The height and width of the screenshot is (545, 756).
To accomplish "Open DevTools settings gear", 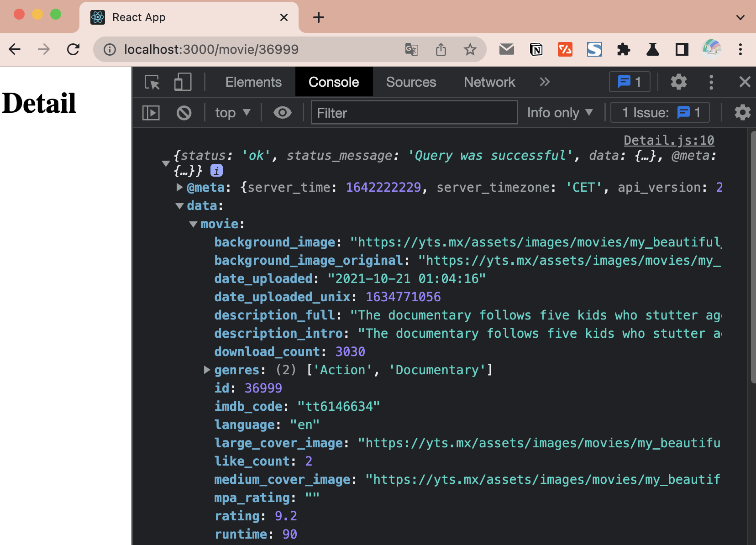I will point(679,82).
